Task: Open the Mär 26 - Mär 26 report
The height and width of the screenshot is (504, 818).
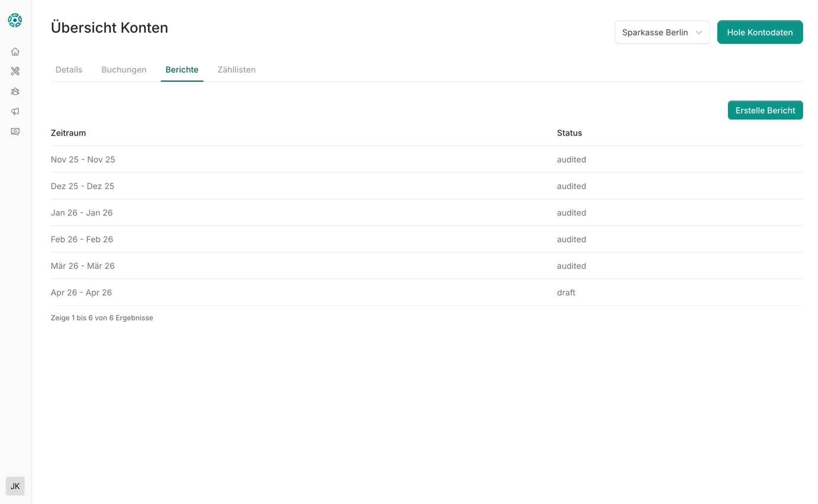Action: [83, 266]
